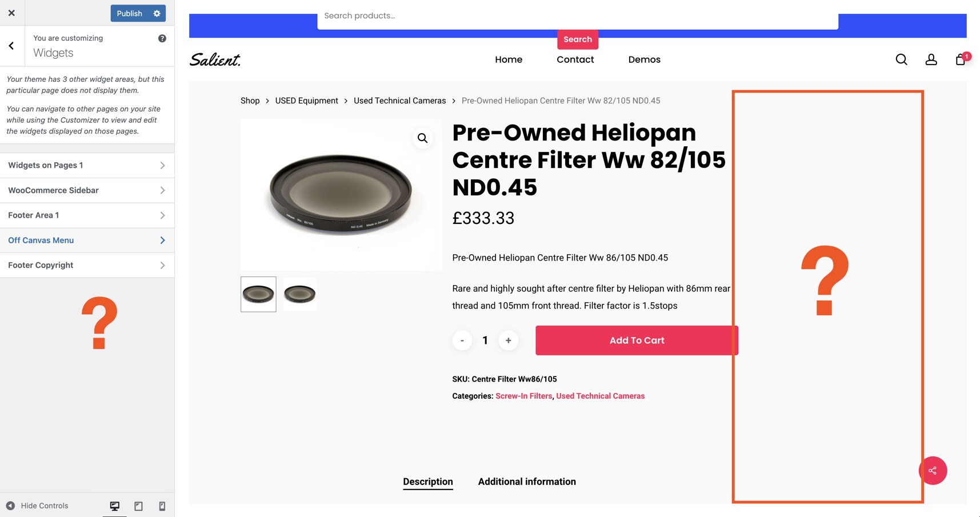Viewport: 980px width, 517px height.
Task: Switch to desktop preview mode
Action: point(115,506)
